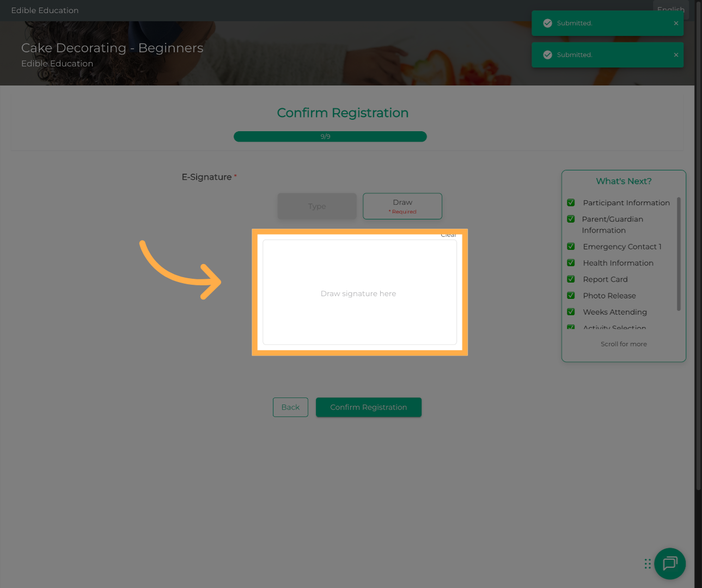702x588 pixels.
Task: Click inside the Draw signature here canvas
Action: [359, 292]
